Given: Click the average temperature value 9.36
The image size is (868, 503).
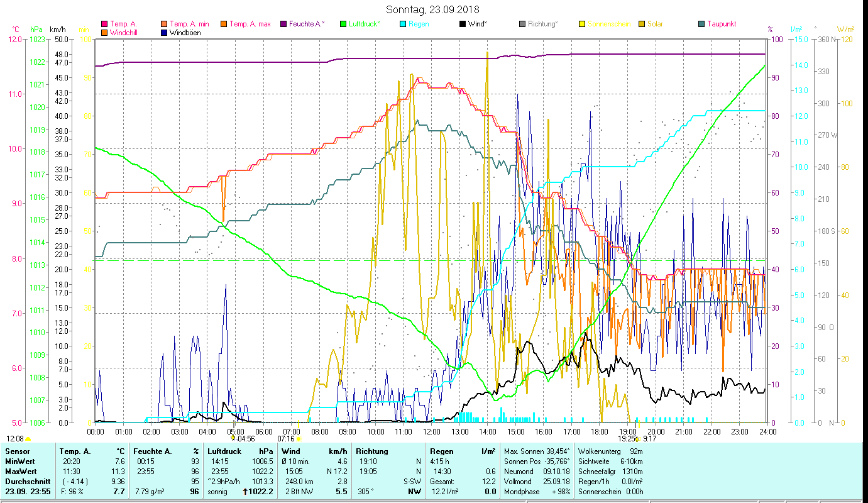Looking at the screenshot, I should coord(118,482).
